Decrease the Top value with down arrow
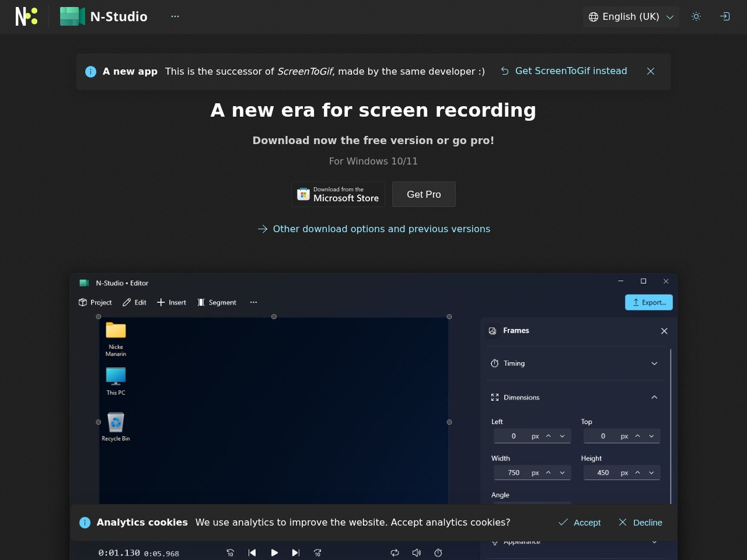 click(x=652, y=436)
